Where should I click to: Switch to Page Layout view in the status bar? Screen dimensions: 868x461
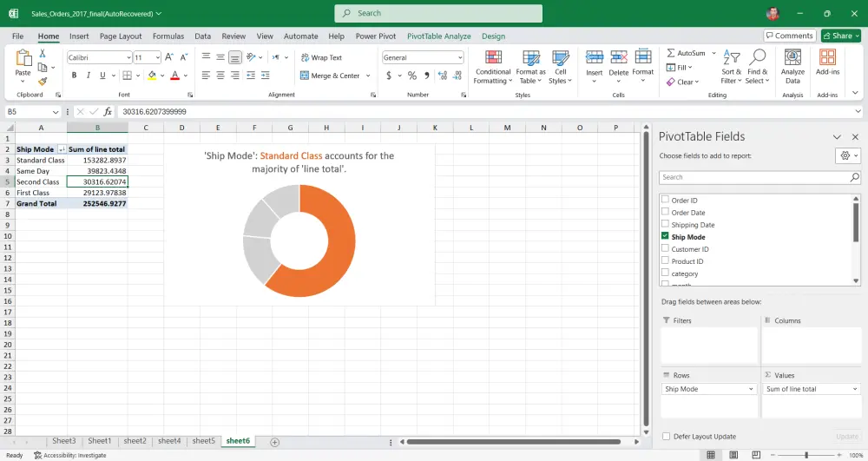click(x=733, y=455)
